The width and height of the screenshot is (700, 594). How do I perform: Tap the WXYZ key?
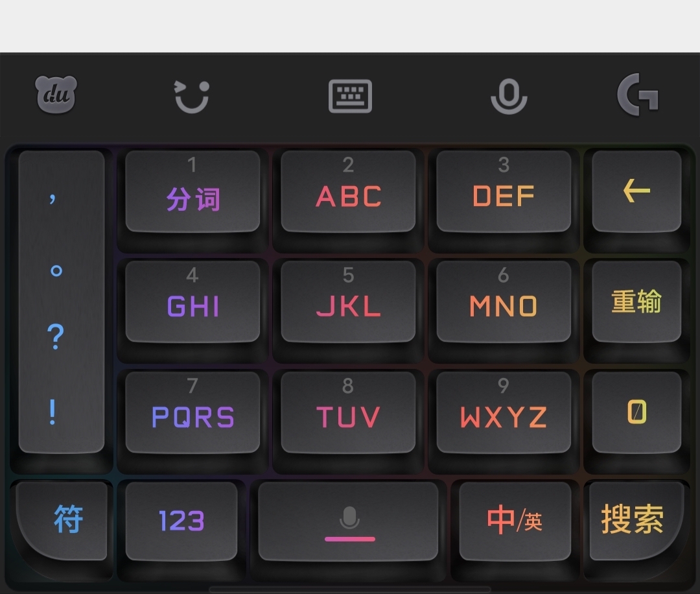(x=504, y=412)
